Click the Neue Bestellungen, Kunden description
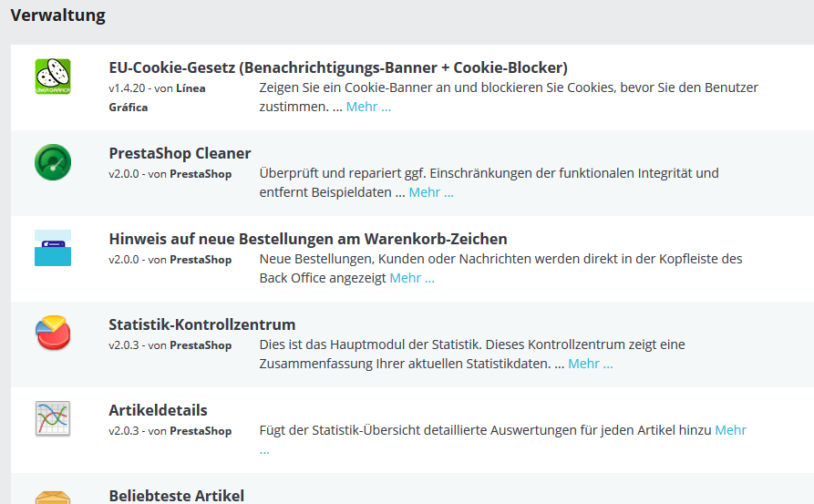This screenshot has height=504, width=814. [501, 268]
